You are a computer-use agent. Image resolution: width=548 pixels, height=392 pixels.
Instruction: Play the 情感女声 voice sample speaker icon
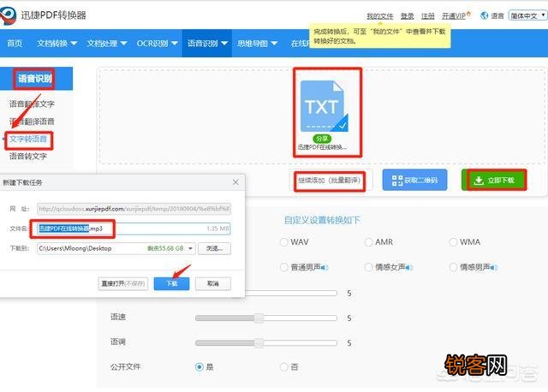pos(409,268)
